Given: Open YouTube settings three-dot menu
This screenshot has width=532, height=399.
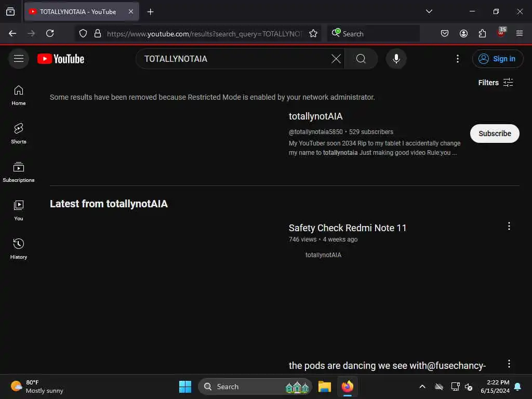Looking at the screenshot, I should pyautogui.click(x=457, y=59).
